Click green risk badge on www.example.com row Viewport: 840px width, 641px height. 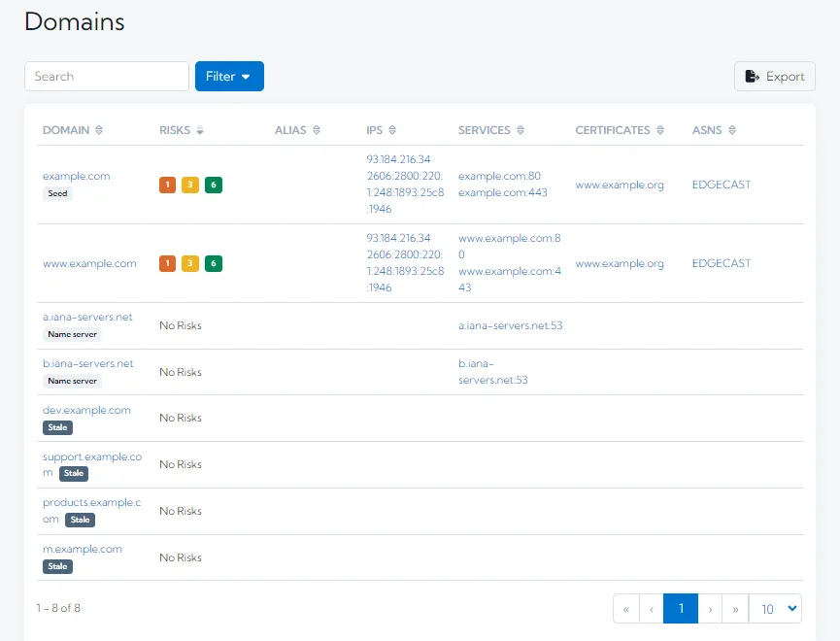tap(214, 264)
